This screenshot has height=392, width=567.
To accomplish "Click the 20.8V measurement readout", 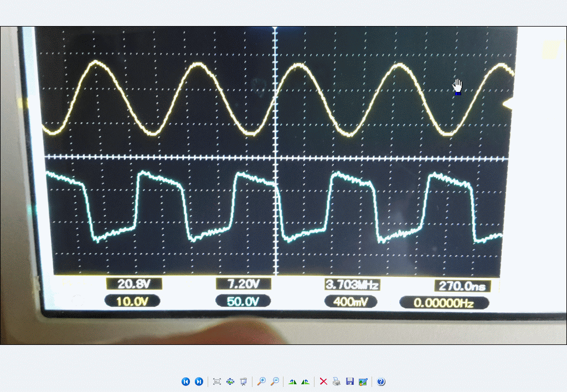I will 134,284.
